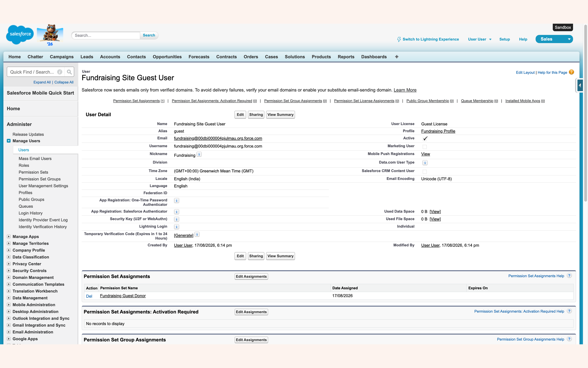This screenshot has width=588, height=368.
Task: Select Profiles in the sidebar
Action: click(x=25, y=193)
